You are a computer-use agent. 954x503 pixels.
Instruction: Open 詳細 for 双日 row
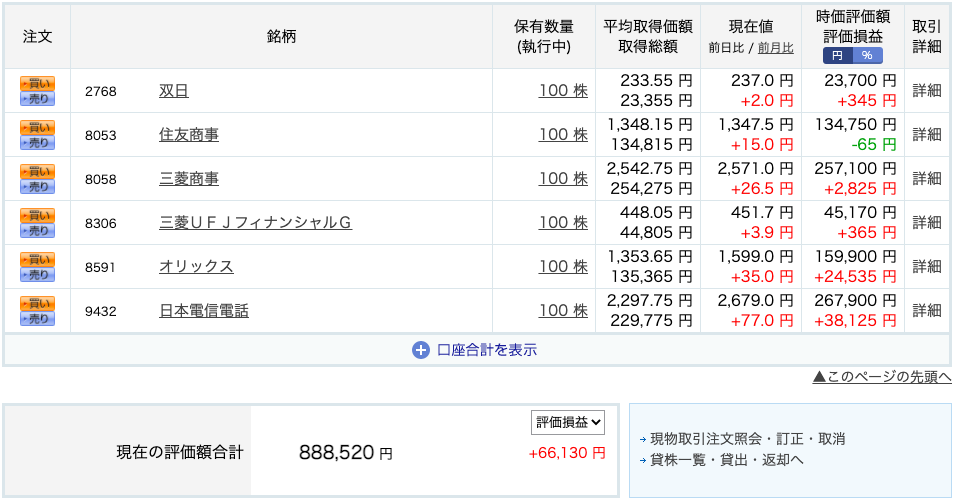coord(927,91)
